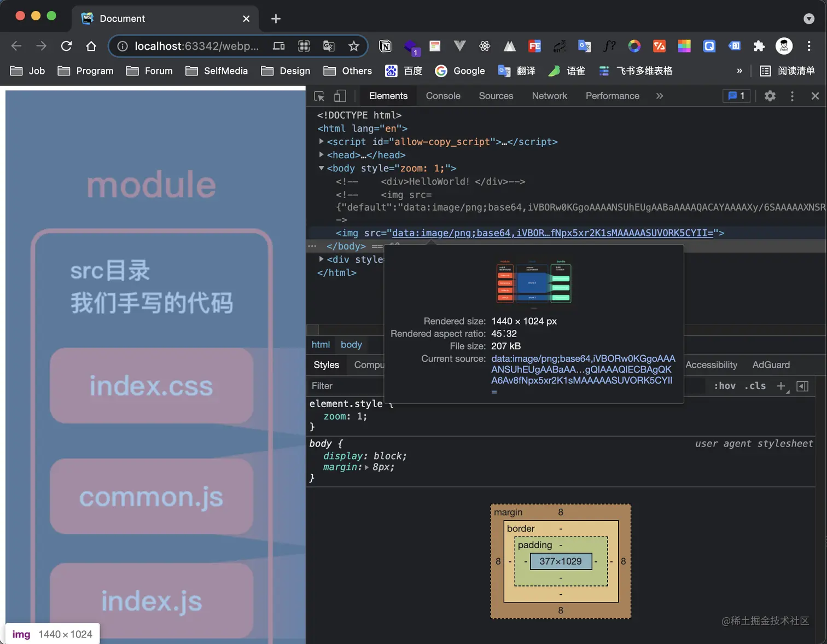Bookmark this page with star icon
The height and width of the screenshot is (644, 827).
pos(354,46)
